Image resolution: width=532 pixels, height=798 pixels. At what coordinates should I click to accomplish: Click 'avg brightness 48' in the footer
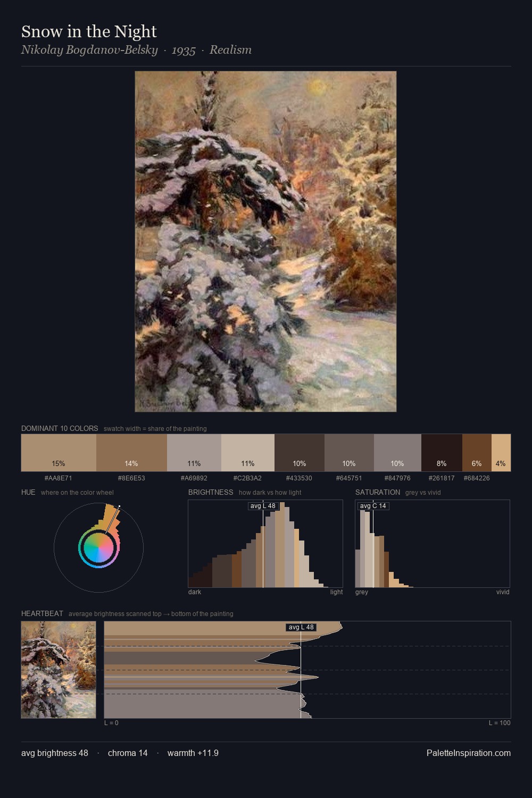tap(55, 753)
